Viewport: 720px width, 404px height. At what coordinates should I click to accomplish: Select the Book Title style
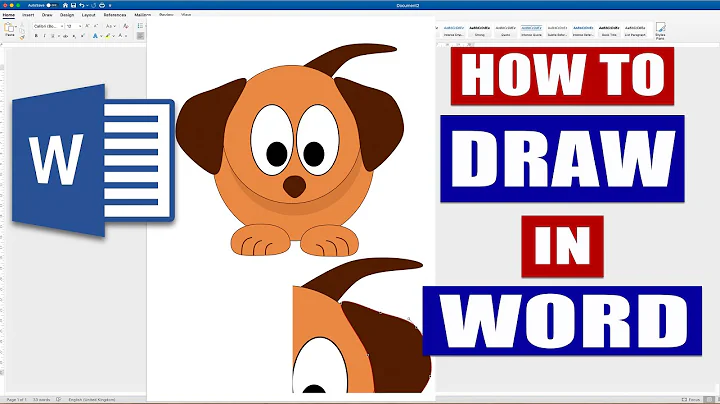[x=609, y=31]
